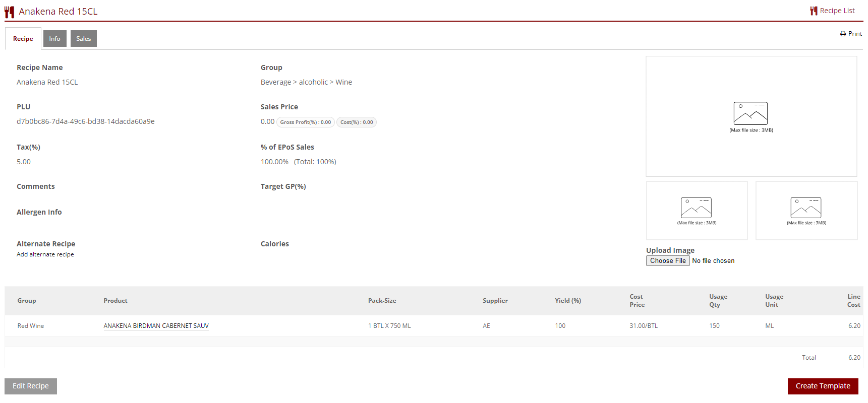Select the Red Wine group cell in table
868x403 pixels.
click(x=31, y=326)
